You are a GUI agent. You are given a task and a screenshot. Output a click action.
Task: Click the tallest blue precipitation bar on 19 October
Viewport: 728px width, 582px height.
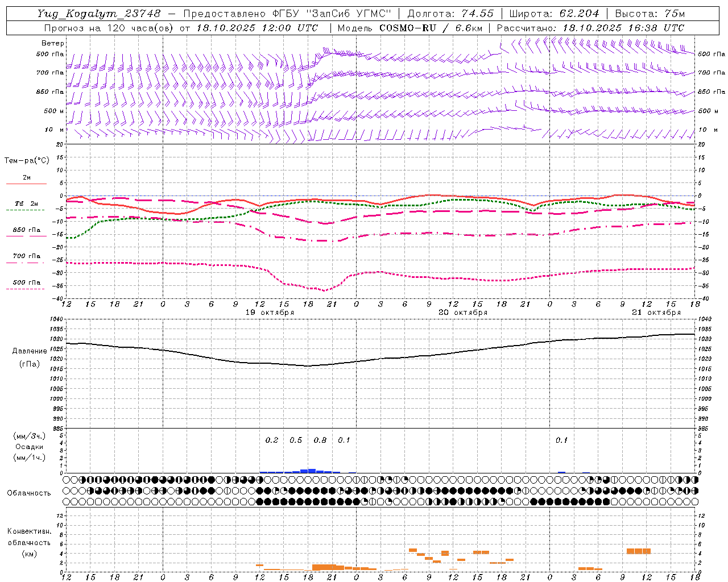312,471
